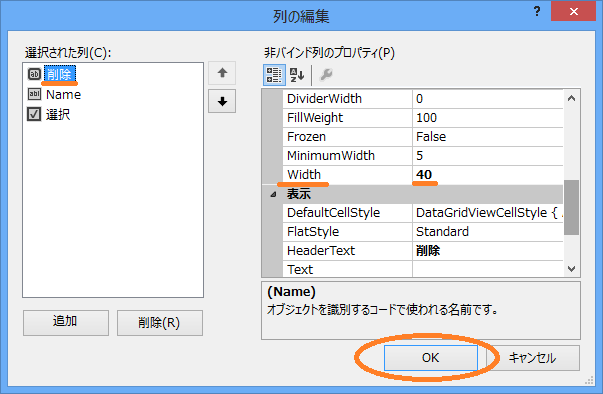The image size is (603, 394).
Task: Confirm changes with the OK button
Action: tap(431, 358)
